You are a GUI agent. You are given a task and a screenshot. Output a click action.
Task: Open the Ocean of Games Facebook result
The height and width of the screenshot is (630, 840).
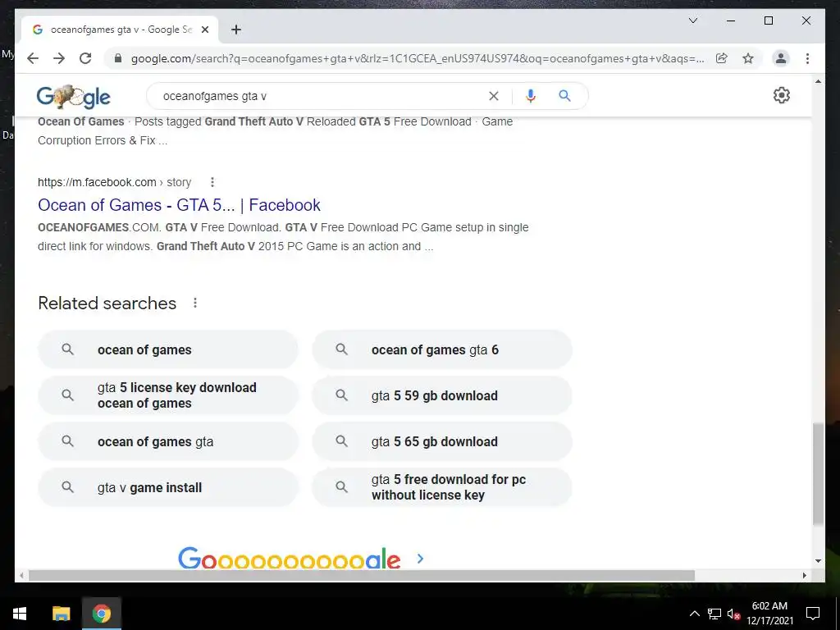[179, 204]
